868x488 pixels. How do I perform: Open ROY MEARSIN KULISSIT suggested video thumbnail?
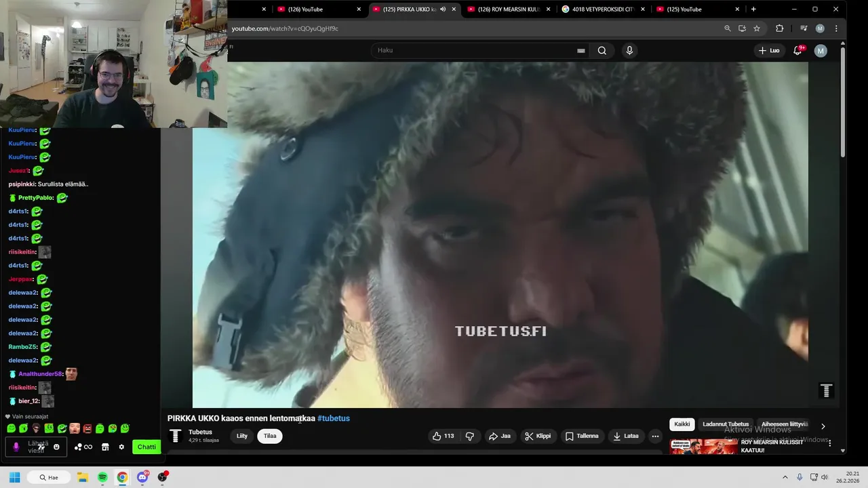click(x=703, y=446)
